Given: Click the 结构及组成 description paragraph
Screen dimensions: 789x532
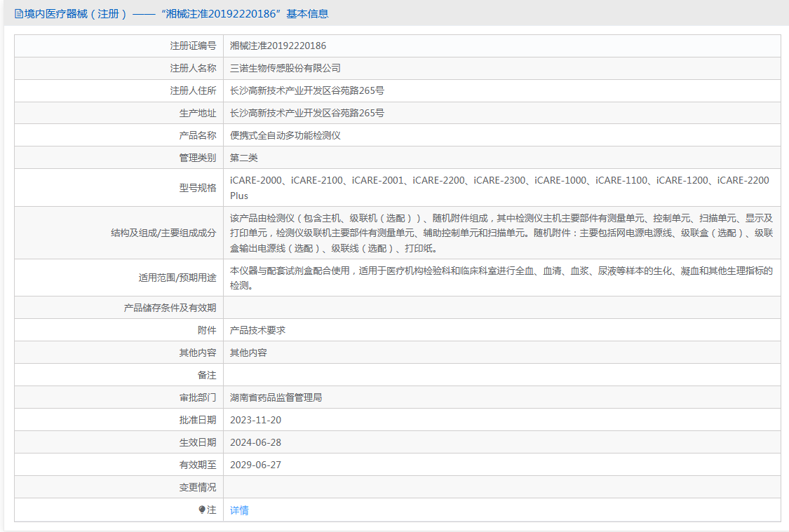Looking at the screenshot, I should pyautogui.click(x=501, y=233).
